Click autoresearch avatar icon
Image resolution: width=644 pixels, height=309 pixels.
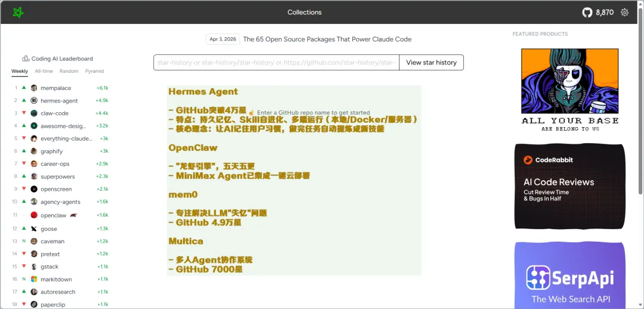(x=34, y=292)
